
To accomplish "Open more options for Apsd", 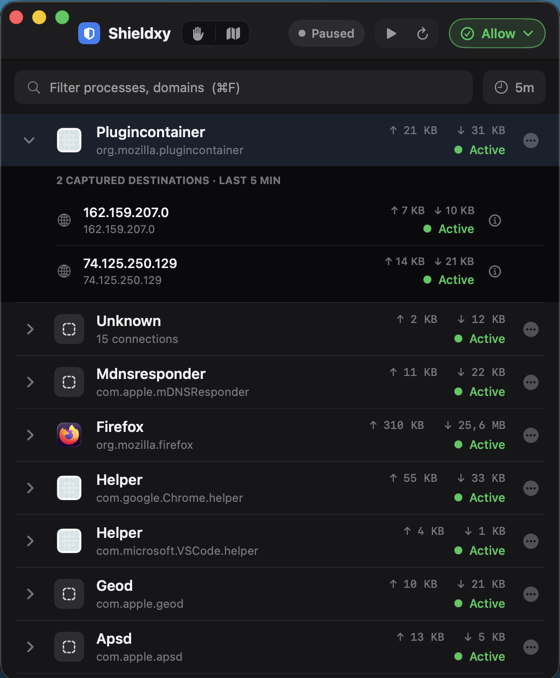I will [x=531, y=647].
